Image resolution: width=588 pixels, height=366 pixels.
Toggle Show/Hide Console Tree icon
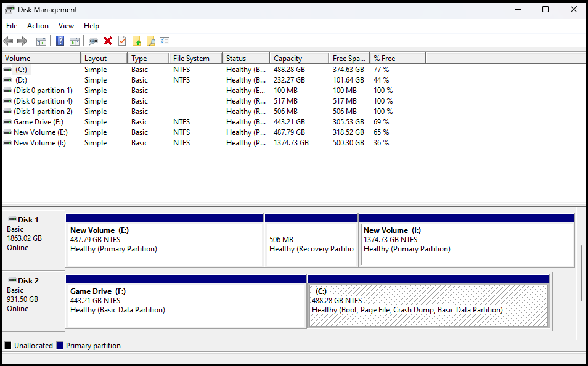coord(41,41)
